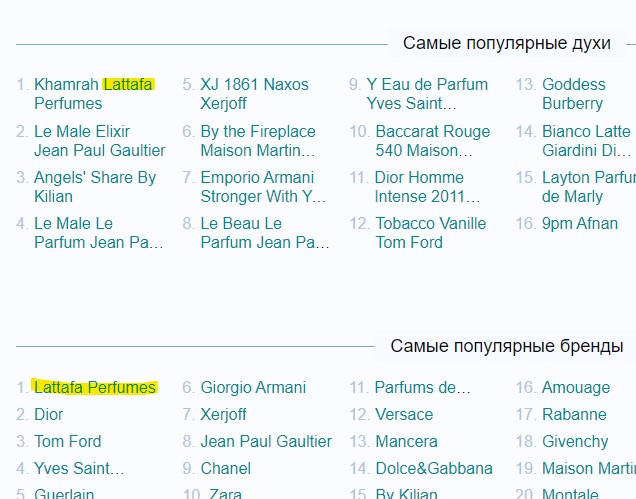Select Versace brand link
This screenshot has width=636, height=499.
[x=404, y=415]
